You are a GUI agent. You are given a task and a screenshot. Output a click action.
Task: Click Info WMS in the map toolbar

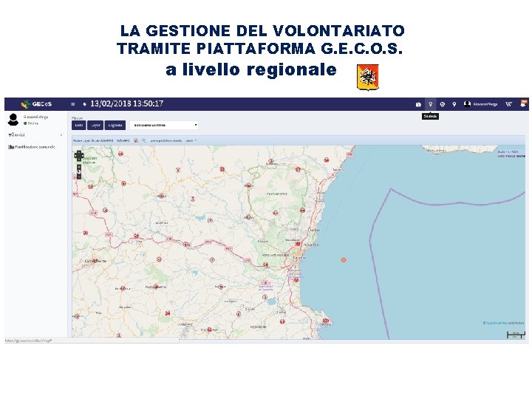click(x=123, y=140)
